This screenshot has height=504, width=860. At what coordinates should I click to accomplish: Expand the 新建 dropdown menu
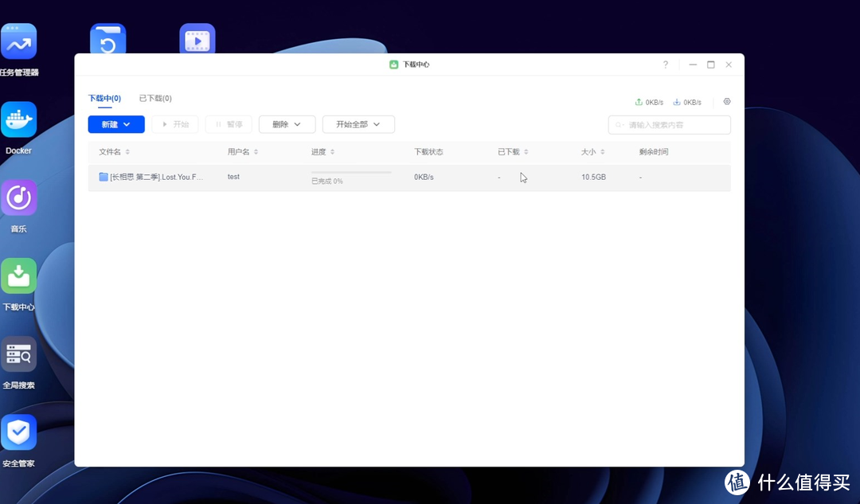pyautogui.click(x=116, y=124)
